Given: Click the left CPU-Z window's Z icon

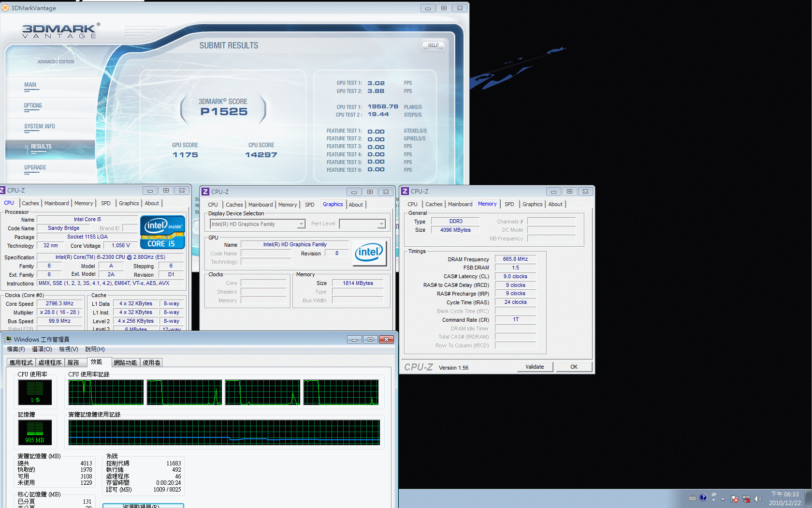Looking at the screenshot, I should (2, 190).
